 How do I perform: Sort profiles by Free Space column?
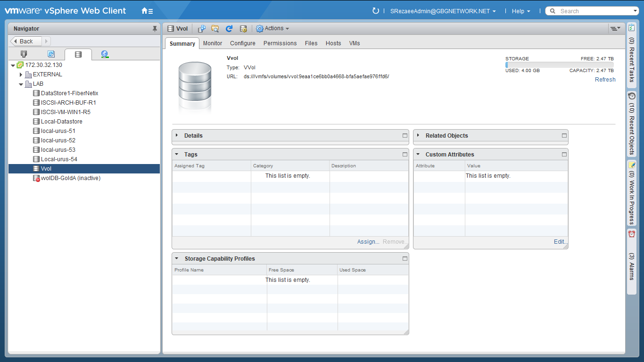click(302, 270)
